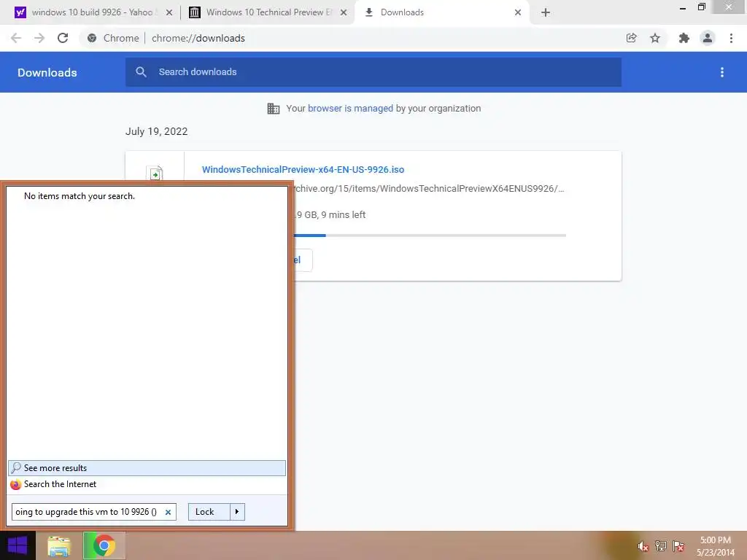Open the WindowsTechnicalPreview-x64-EN-US-9926.iso link

tap(303, 169)
